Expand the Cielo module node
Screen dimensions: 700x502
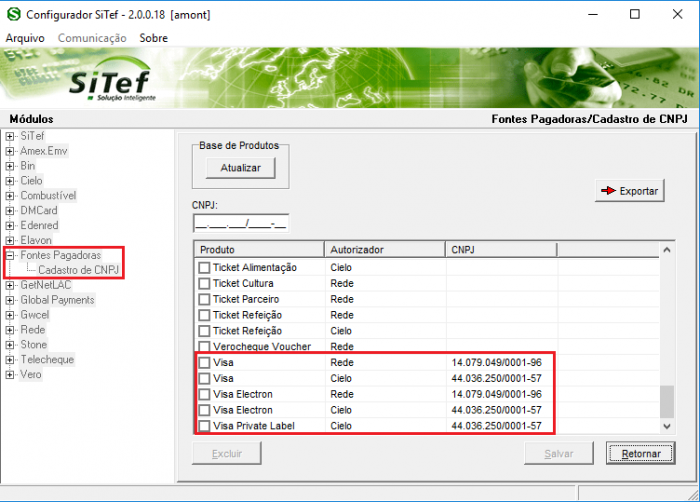pyautogui.click(x=9, y=181)
